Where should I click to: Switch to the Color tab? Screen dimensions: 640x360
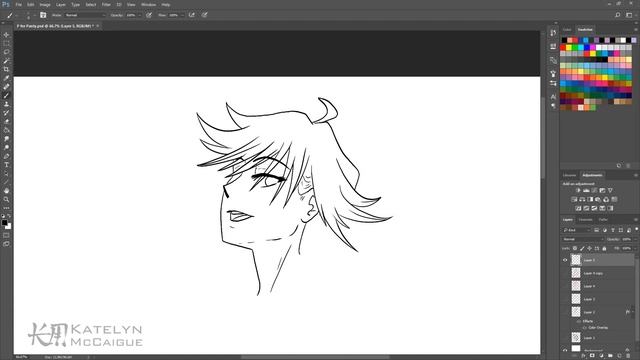(567, 29)
